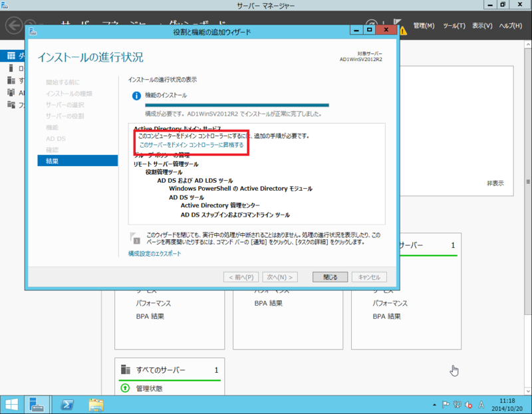The image size is (532, 414).
Task: Click AD DS スナップインおよびコマンドライン ツール entry
Action: click(235, 215)
